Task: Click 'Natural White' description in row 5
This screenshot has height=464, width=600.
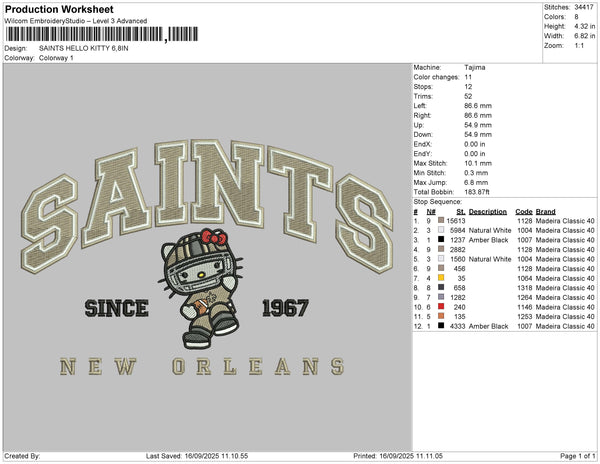Action: point(490,259)
